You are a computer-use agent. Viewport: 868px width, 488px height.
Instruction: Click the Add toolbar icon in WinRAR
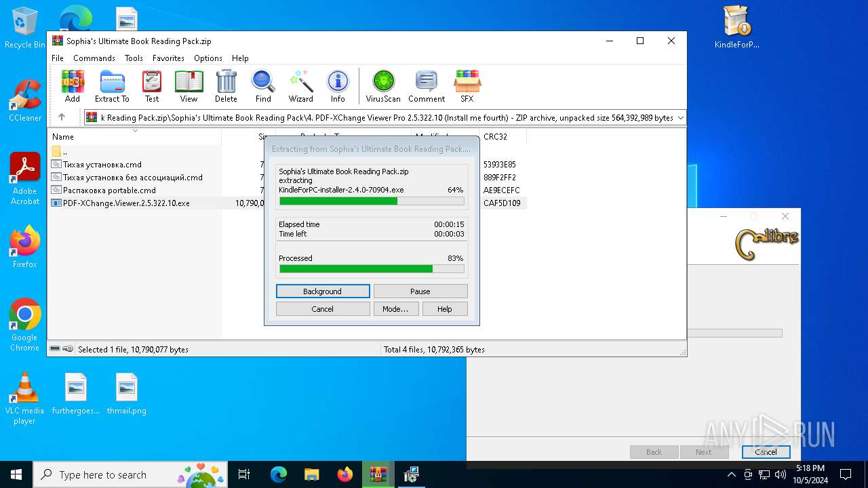[x=73, y=86]
